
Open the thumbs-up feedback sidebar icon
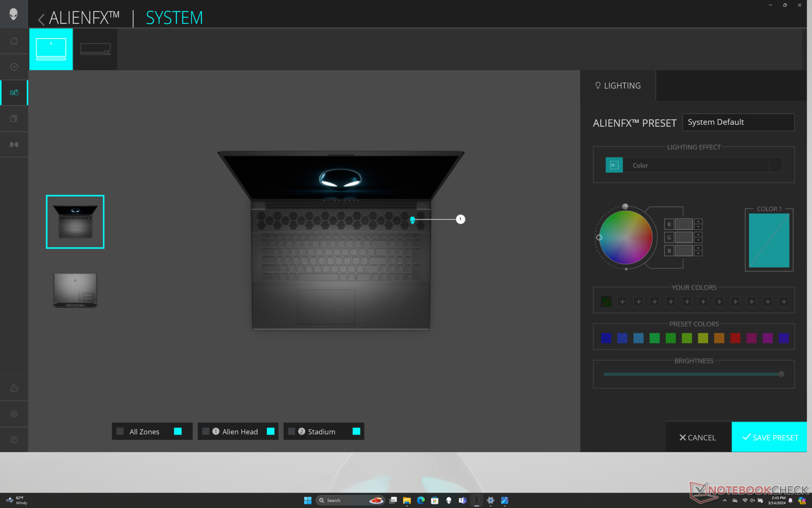(14, 388)
